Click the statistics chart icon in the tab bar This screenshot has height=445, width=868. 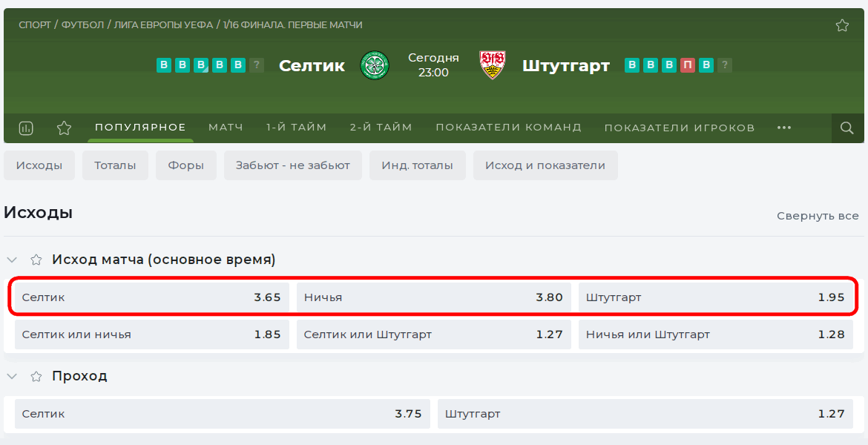(26, 128)
